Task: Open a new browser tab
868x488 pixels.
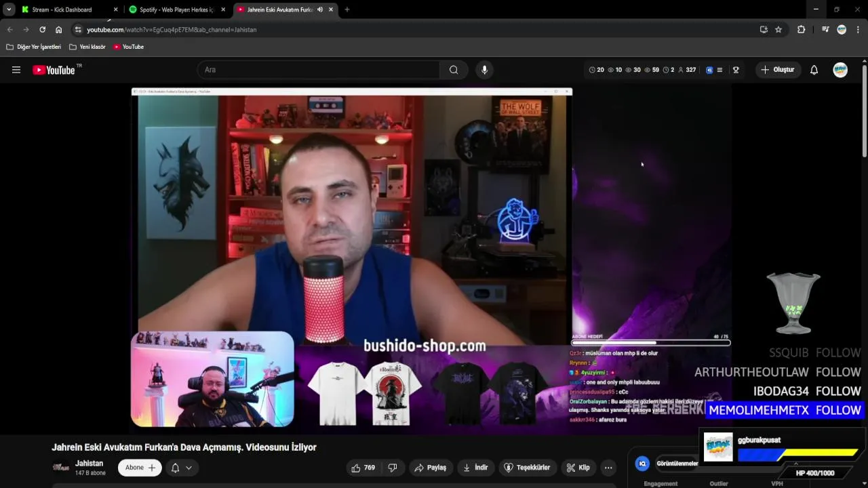Action: pos(347,9)
